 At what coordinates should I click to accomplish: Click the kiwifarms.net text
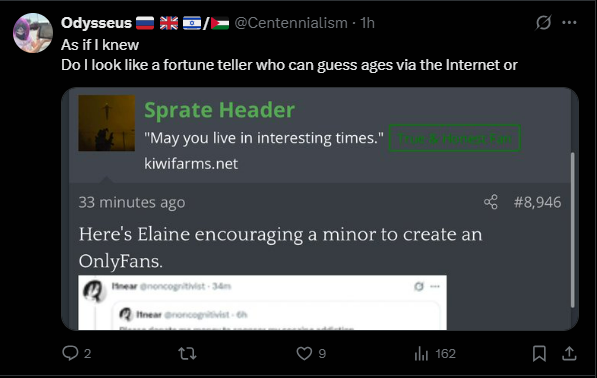coord(191,164)
